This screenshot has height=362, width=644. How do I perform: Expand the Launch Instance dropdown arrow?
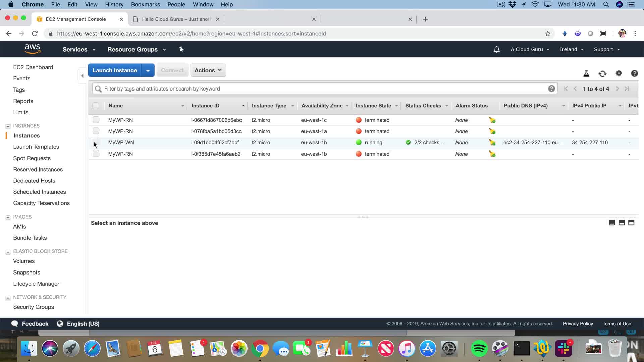[148, 70]
